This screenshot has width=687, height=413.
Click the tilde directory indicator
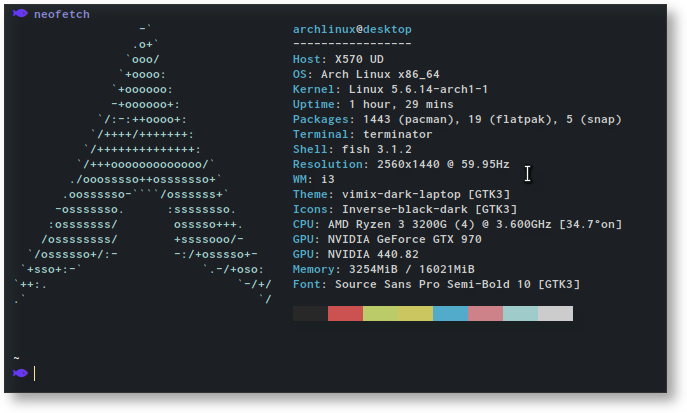point(16,358)
